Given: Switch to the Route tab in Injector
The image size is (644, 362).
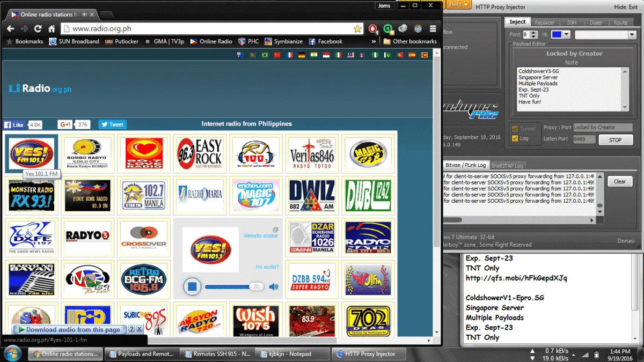Looking at the screenshot, I should (x=620, y=23).
